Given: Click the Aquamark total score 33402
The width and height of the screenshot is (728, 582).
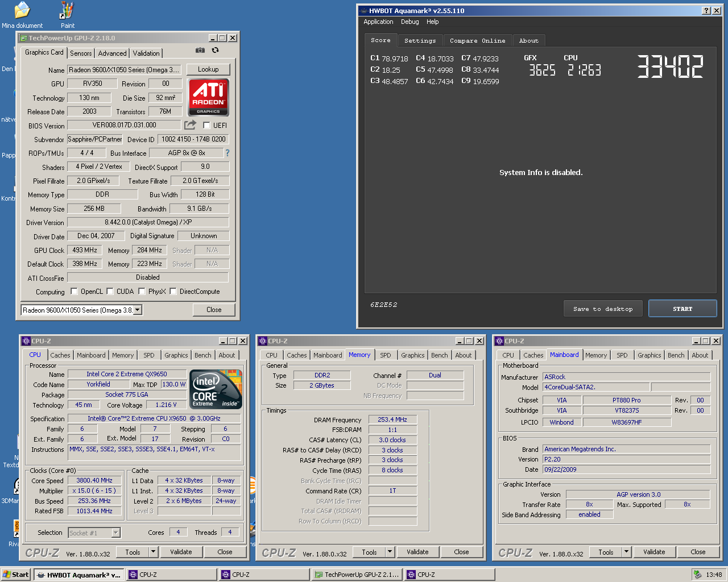Looking at the screenshot, I should coord(670,67).
